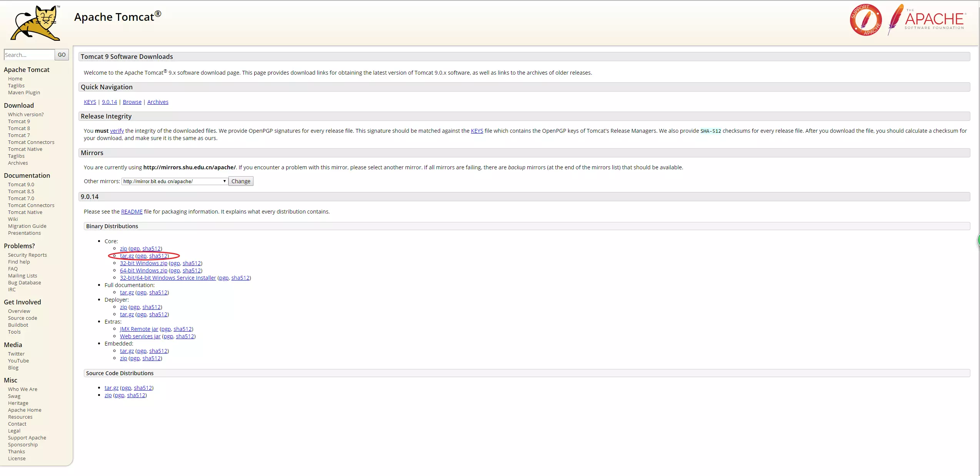Viewport: 980px width, 476px height.
Task: Go to Security Reports sidebar item
Action: coord(27,255)
